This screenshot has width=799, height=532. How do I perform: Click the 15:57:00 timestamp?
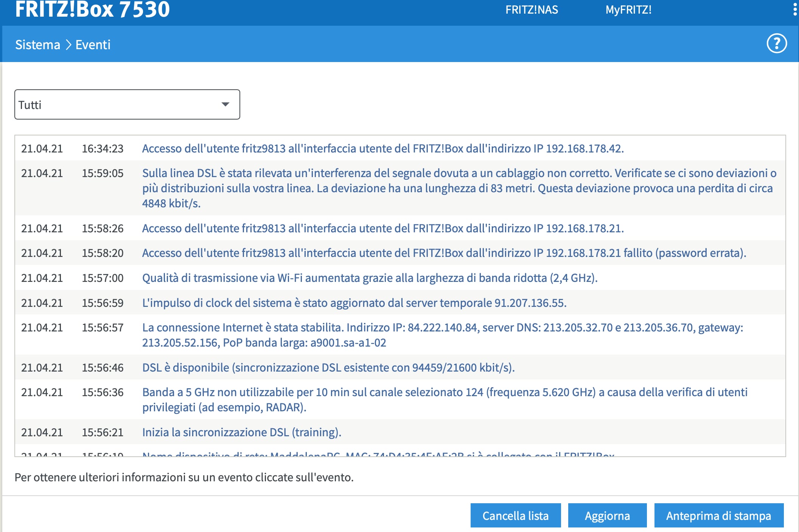103,278
